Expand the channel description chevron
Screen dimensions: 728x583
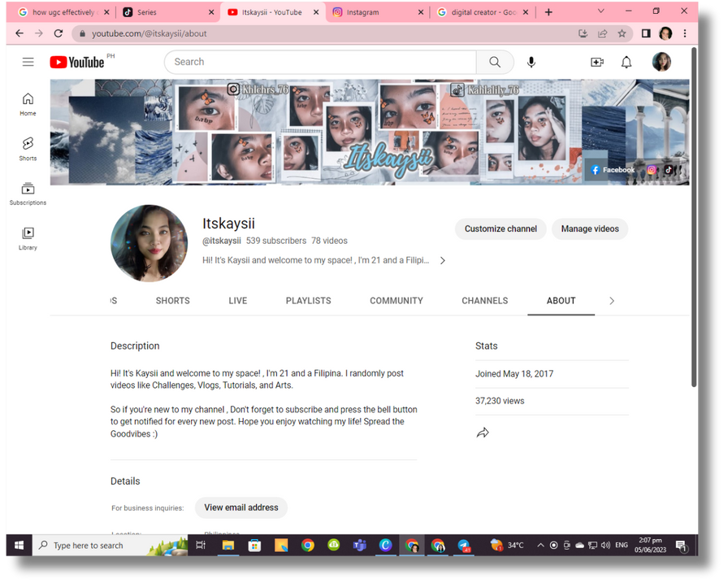click(443, 261)
